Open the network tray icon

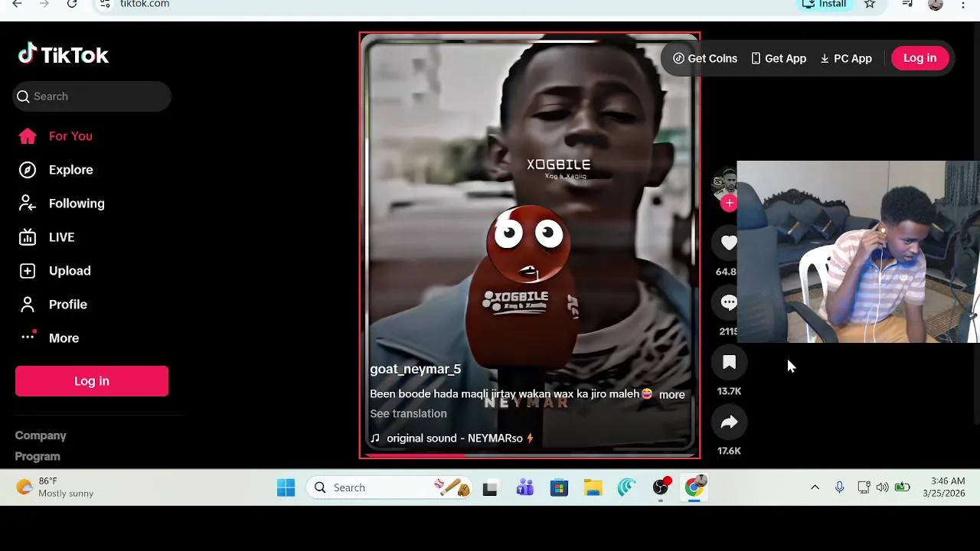863,487
